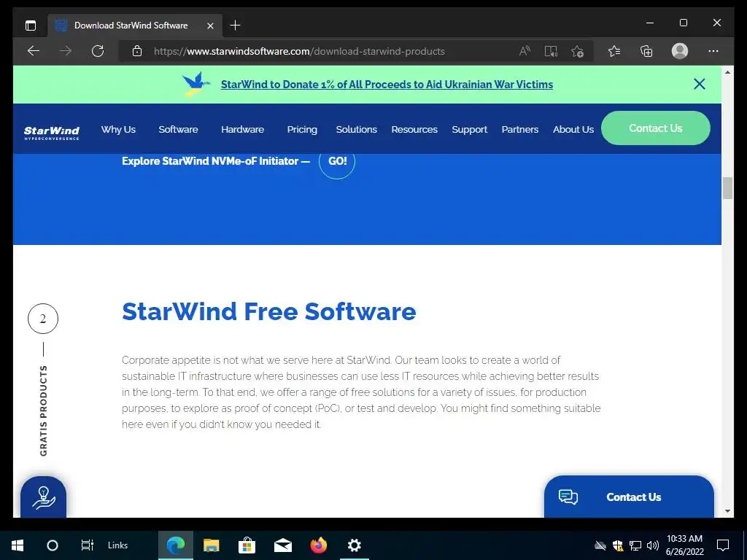This screenshot has height=560, width=747.
Task: Open Read aloud icon in address bar
Action: point(525,51)
